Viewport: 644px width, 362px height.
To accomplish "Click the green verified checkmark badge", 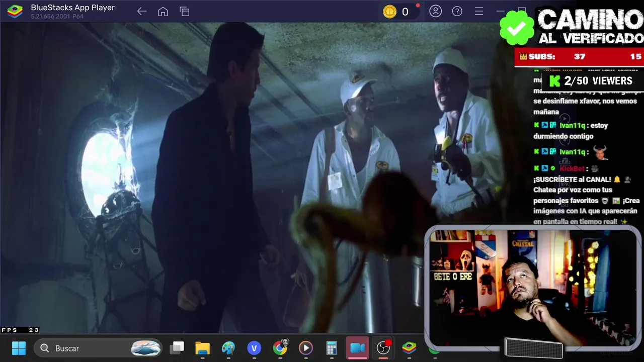I will click(517, 28).
